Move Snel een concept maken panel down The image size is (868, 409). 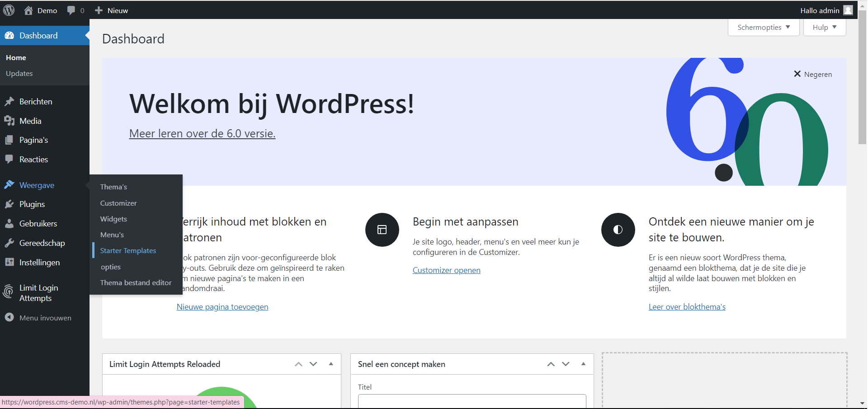click(x=566, y=364)
